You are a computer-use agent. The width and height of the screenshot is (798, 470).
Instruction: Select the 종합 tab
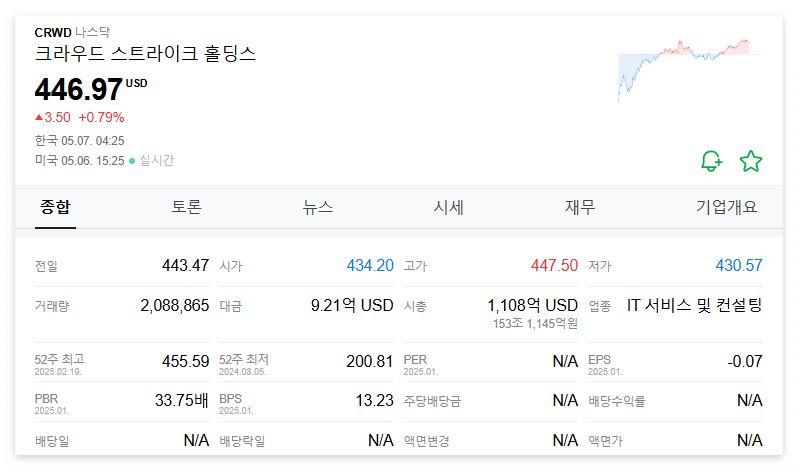tap(55, 207)
